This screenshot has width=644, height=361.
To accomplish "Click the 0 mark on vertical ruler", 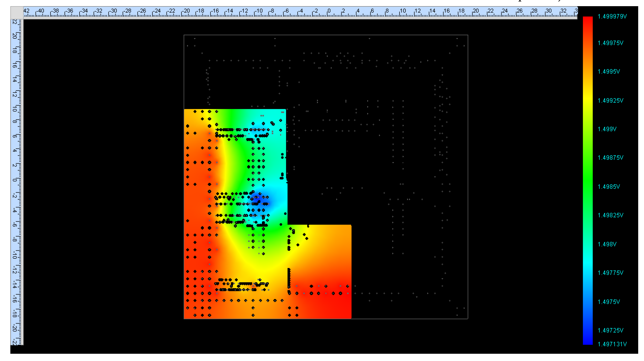I will click(x=15, y=180).
